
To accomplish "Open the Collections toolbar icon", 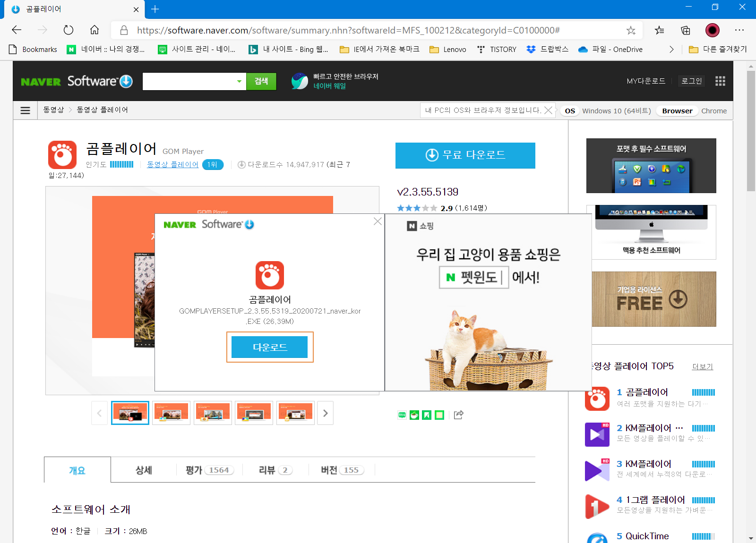I will pos(686,30).
